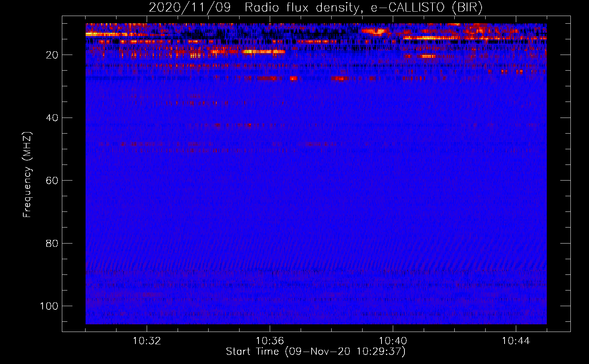This screenshot has width=589, height=364.
Task: Click the 20 MHz frequency tick label
Action: point(52,55)
